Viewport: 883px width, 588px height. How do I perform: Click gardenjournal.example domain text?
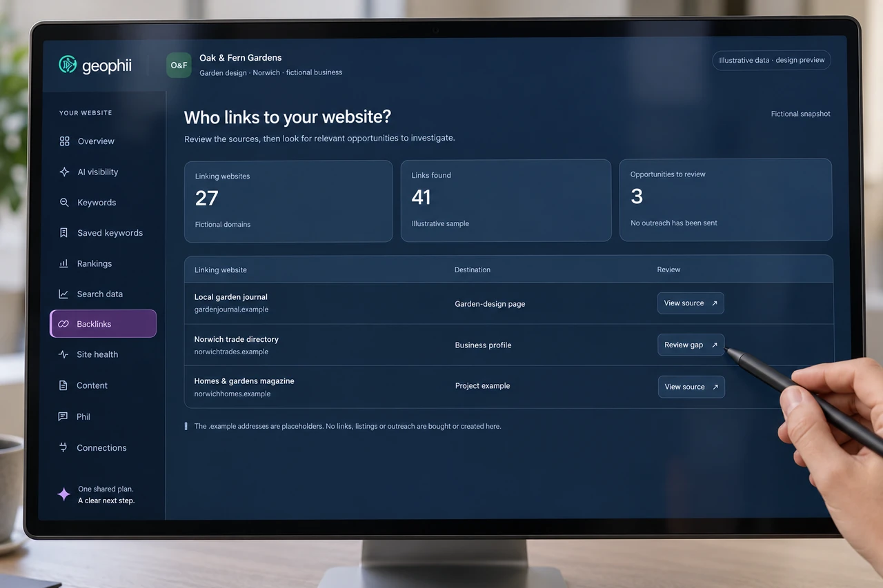pos(231,310)
